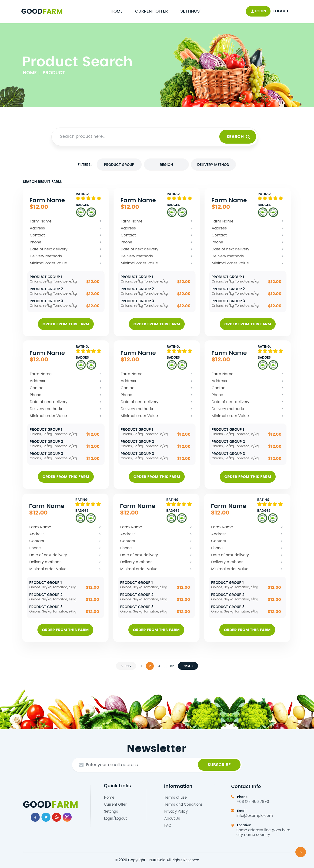
Task: Click the GoodFarm logo in header
Action: [42, 11]
